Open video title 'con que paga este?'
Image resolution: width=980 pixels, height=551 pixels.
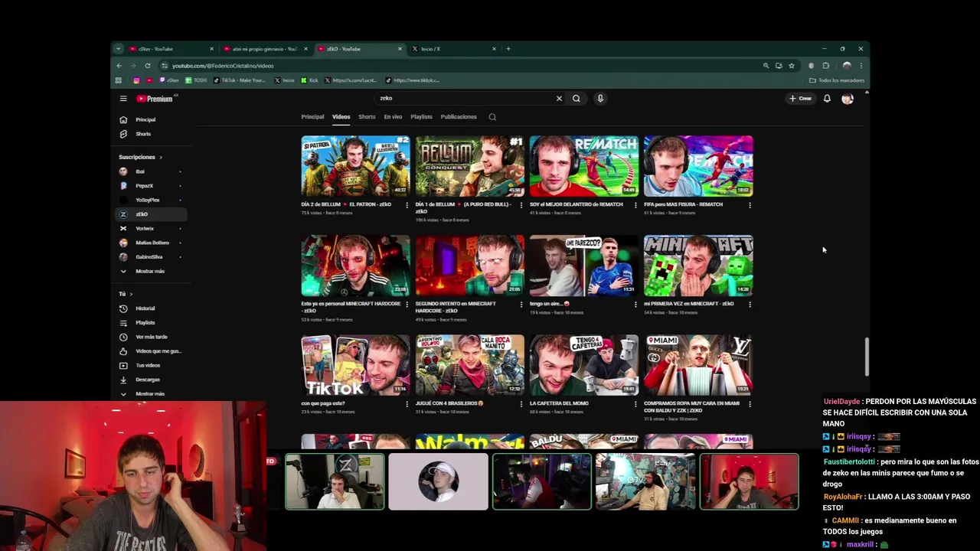coord(323,403)
